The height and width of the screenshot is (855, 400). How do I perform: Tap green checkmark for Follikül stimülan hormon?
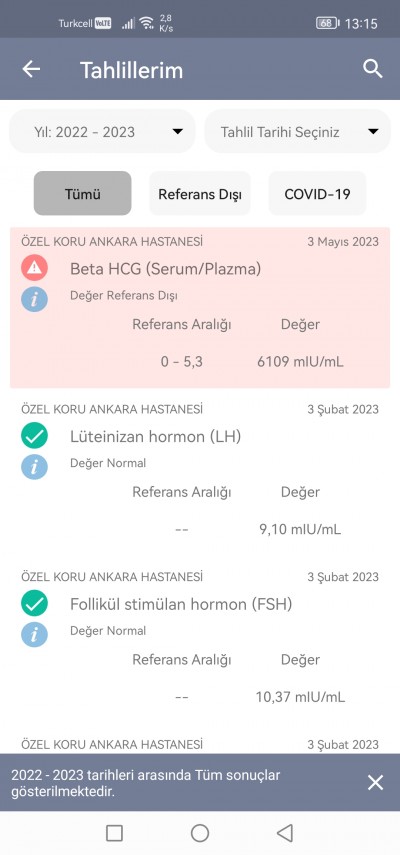[x=34, y=603]
